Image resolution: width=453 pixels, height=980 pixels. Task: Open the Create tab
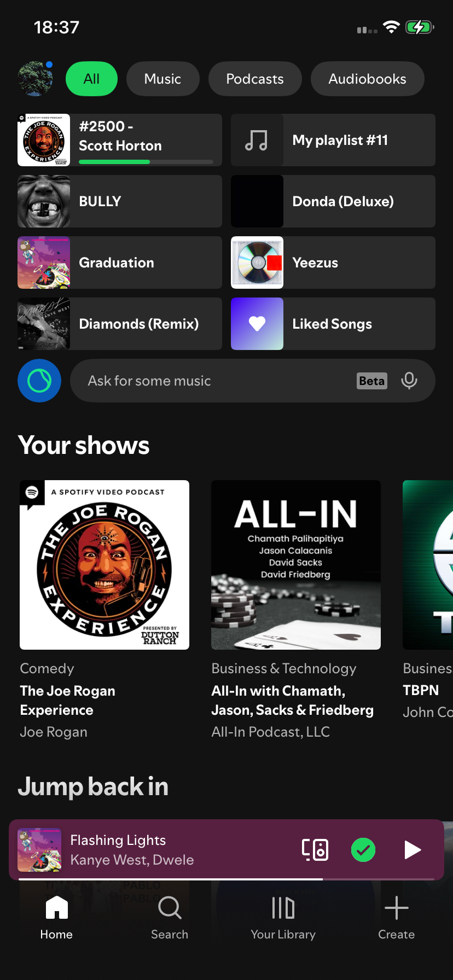click(396, 918)
